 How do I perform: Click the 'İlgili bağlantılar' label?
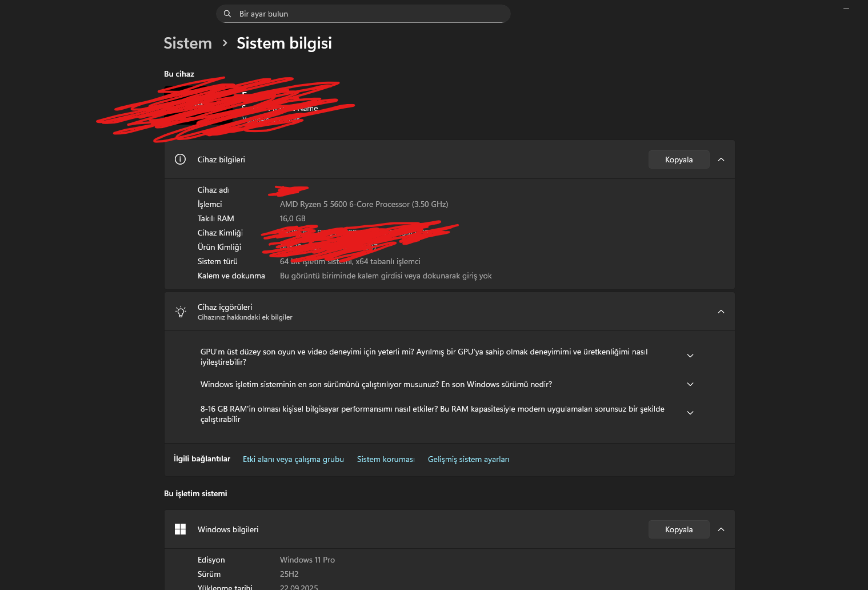pyautogui.click(x=202, y=459)
